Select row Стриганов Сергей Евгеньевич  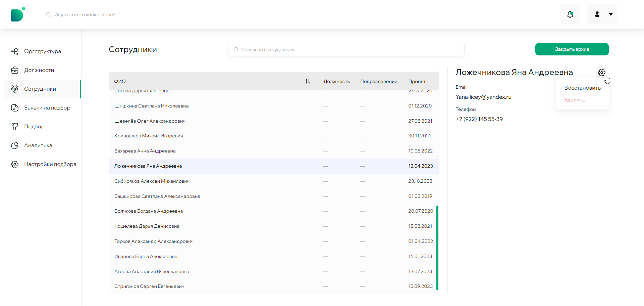[x=274, y=287]
